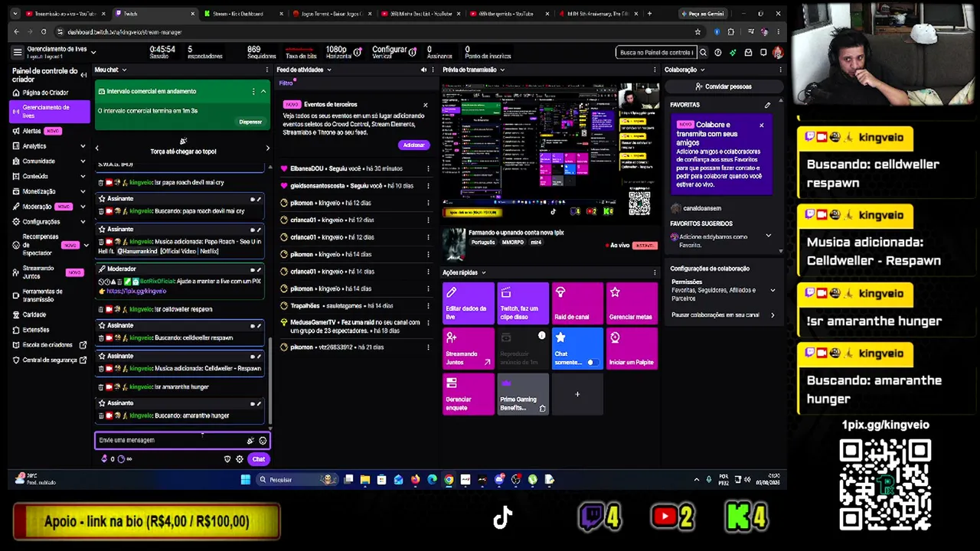This screenshot has height=551, width=980.
Task: Open Streamando Juntos in sidebar
Action: click(x=47, y=272)
